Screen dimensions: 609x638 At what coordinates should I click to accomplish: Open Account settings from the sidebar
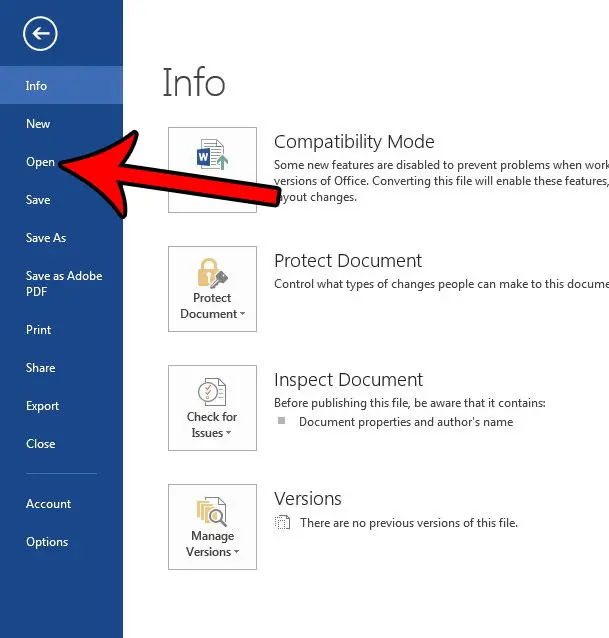(x=48, y=504)
